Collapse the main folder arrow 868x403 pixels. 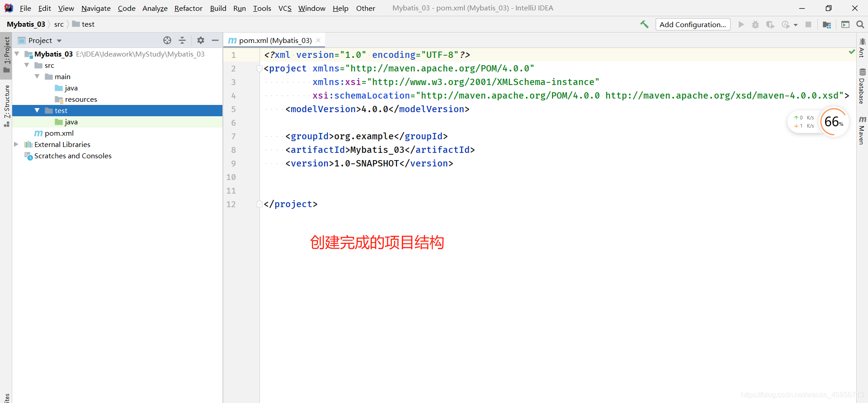(x=37, y=76)
